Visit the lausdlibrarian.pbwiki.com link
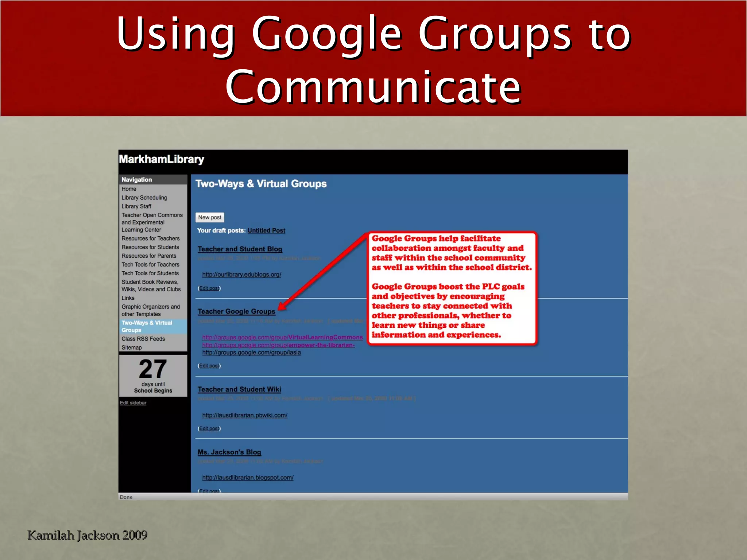Screen dimensions: 747x560 click(245, 415)
